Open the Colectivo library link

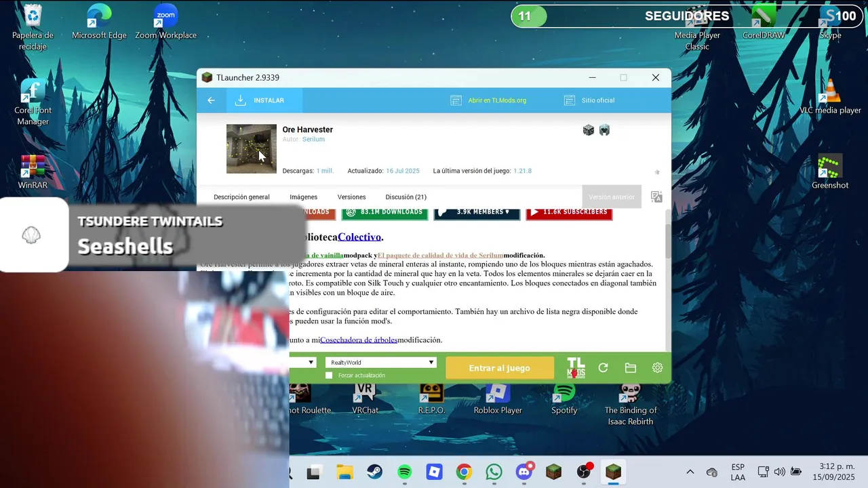359,237
